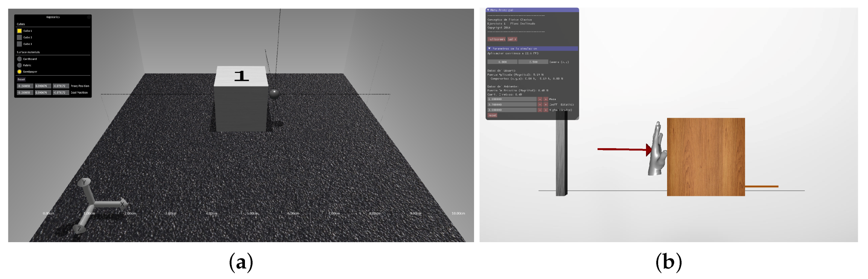Select the Cube 1 checkbox
The width and height of the screenshot is (868, 279).
tap(19, 31)
